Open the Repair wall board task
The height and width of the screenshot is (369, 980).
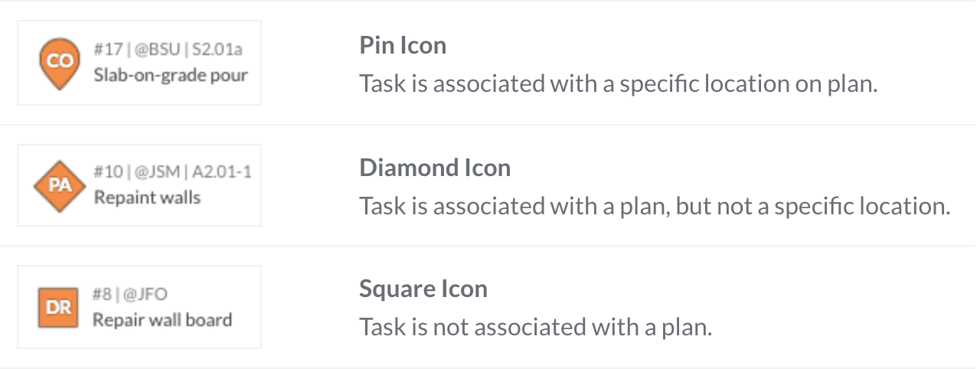162,319
